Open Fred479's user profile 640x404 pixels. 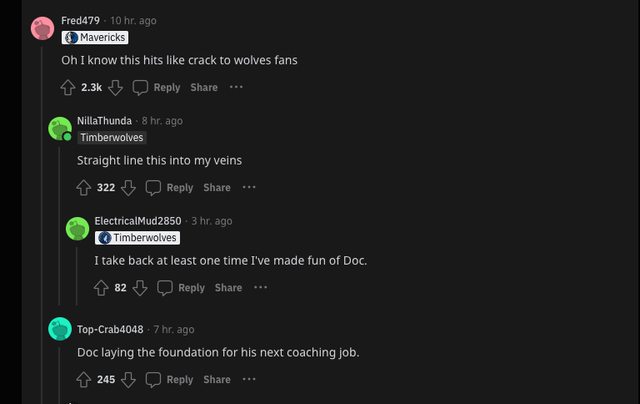coord(81,21)
